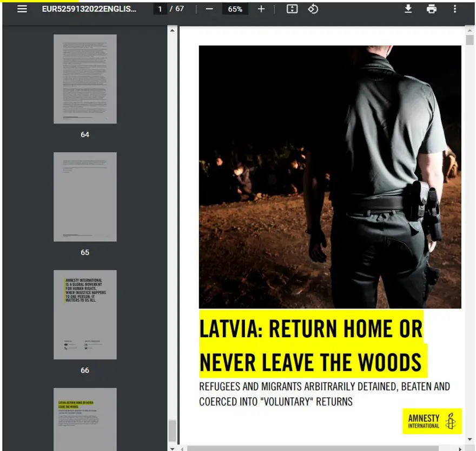This screenshot has width=476, height=451.
Task: Click the 65% zoom level field
Action: (235, 9)
